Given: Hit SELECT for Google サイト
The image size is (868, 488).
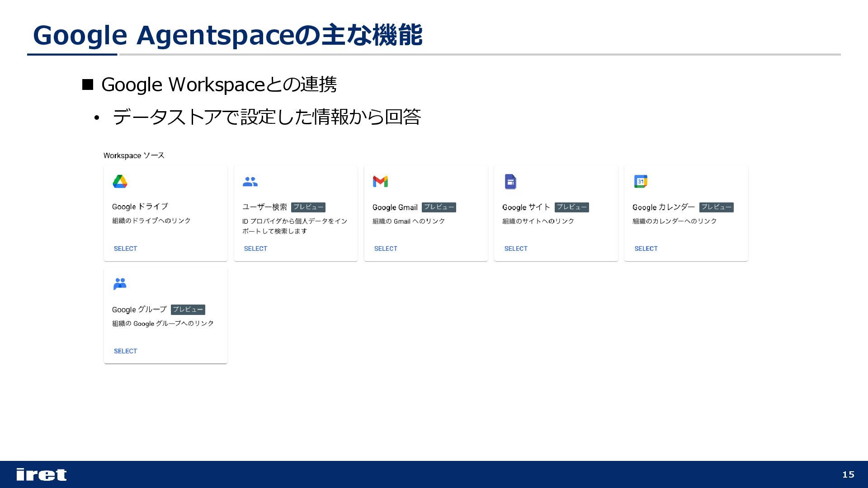Looking at the screenshot, I should 516,249.
